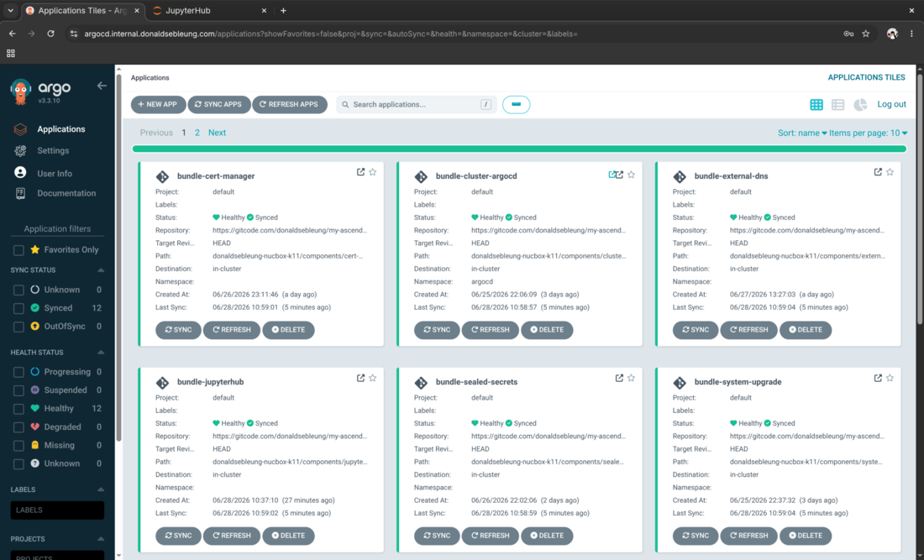Check the Healthy health filter
The image size is (924, 560).
click(x=18, y=409)
